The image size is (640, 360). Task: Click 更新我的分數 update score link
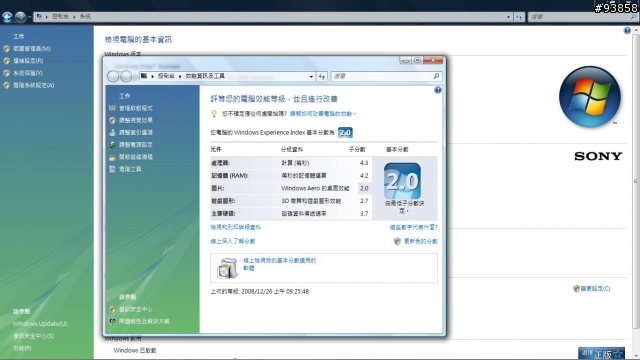point(420,241)
